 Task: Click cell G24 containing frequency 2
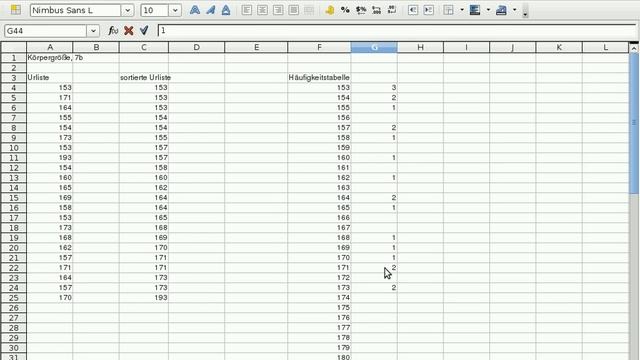pos(374,287)
